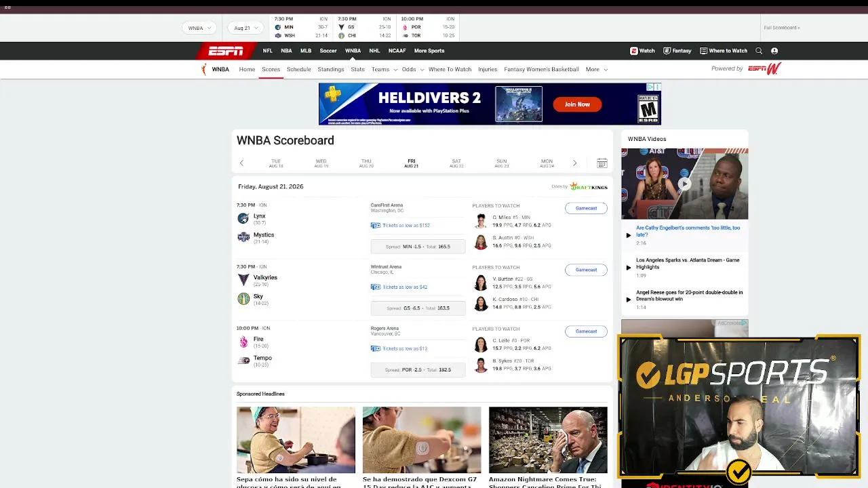Viewport: 868px width, 488px height.
Task: Open the NCAAF section
Action: coord(397,51)
